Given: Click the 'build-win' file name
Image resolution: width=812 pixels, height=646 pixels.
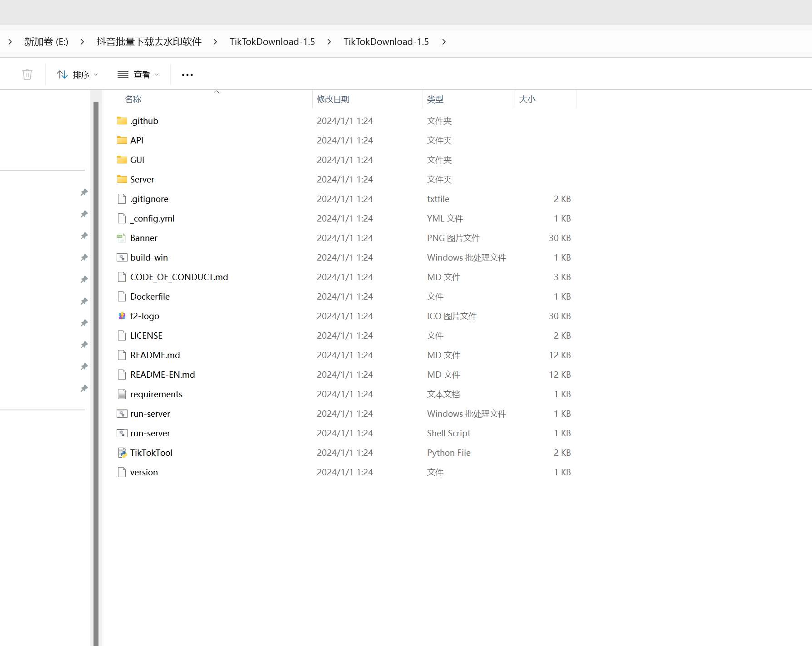Looking at the screenshot, I should [x=149, y=257].
